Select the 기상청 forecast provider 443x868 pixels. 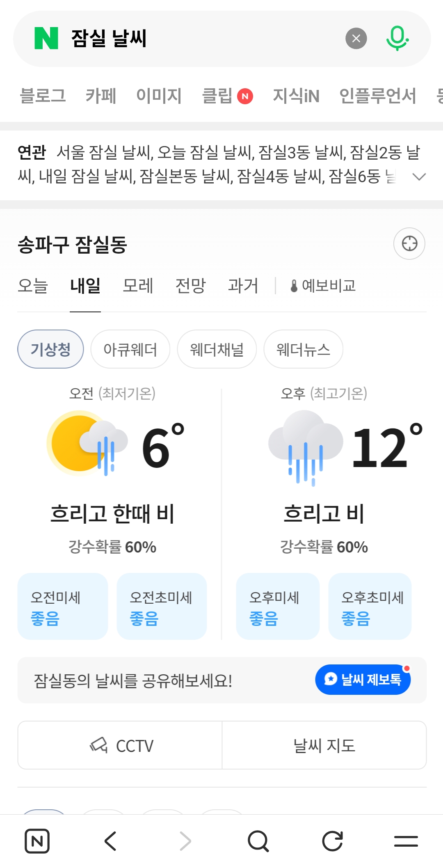tap(50, 349)
